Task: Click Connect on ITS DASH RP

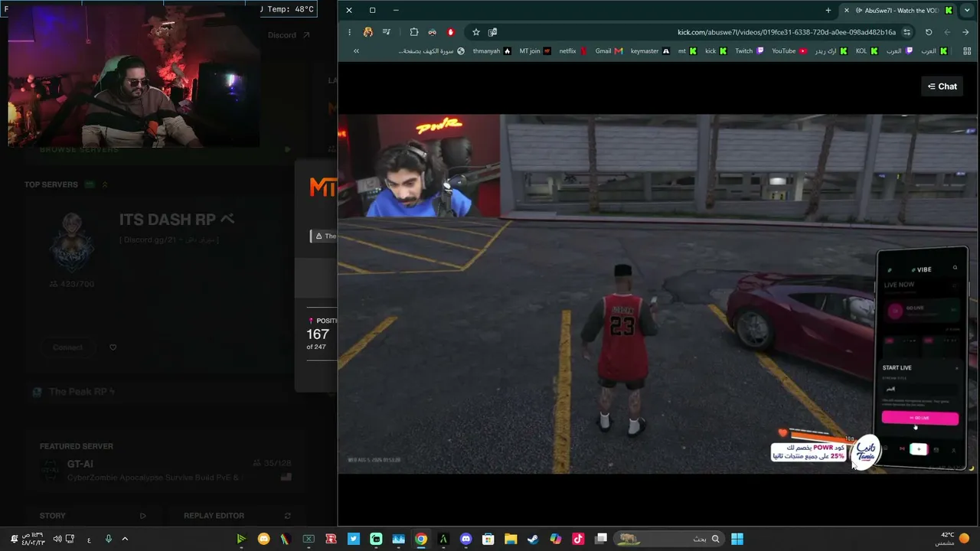Action: (67, 347)
